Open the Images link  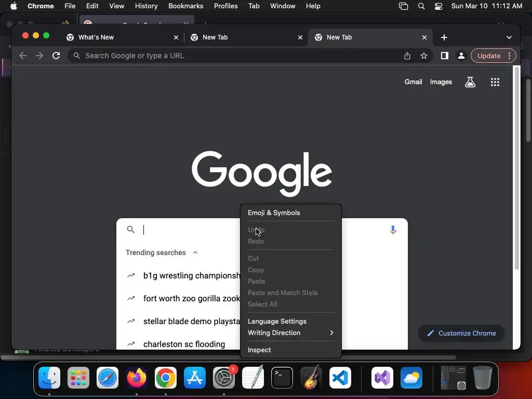441,82
